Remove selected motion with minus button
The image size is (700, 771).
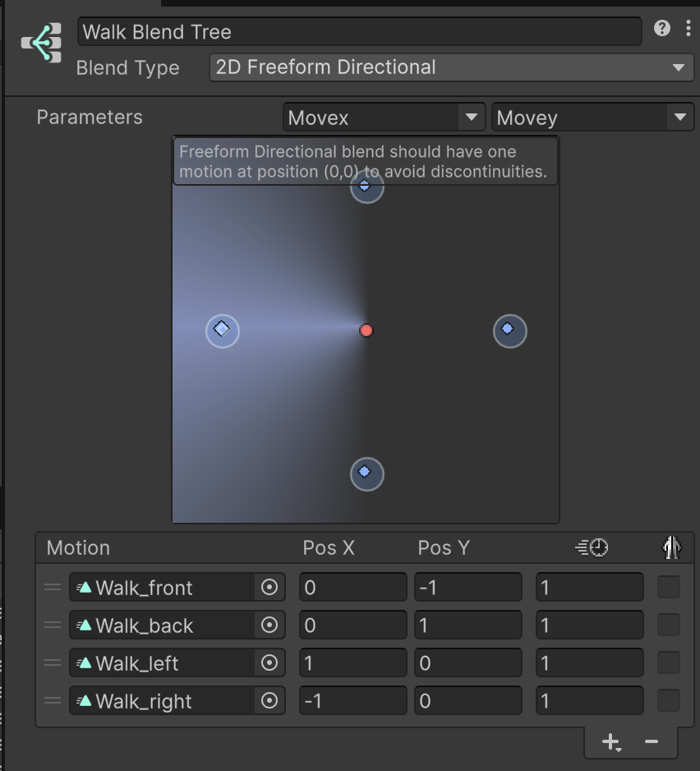pyautogui.click(x=652, y=741)
